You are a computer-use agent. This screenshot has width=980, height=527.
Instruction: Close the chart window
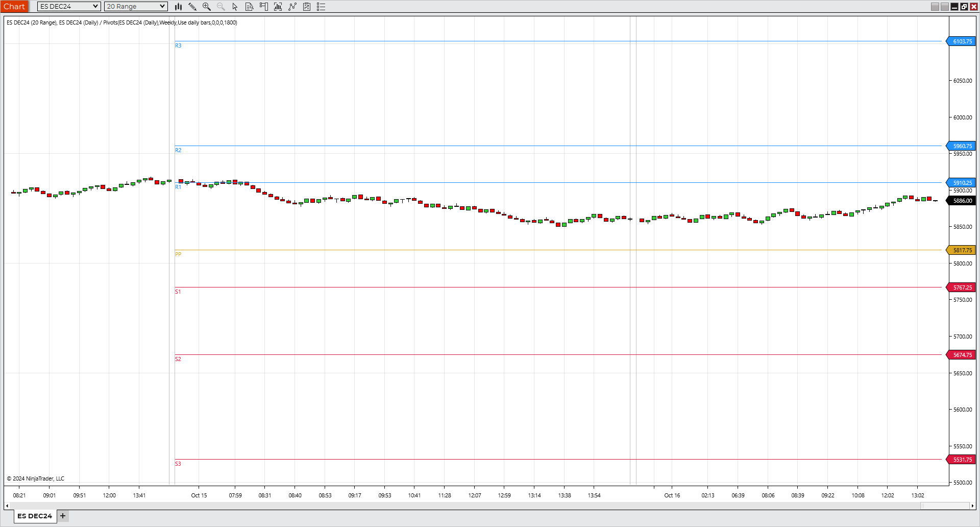click(974, 7)
